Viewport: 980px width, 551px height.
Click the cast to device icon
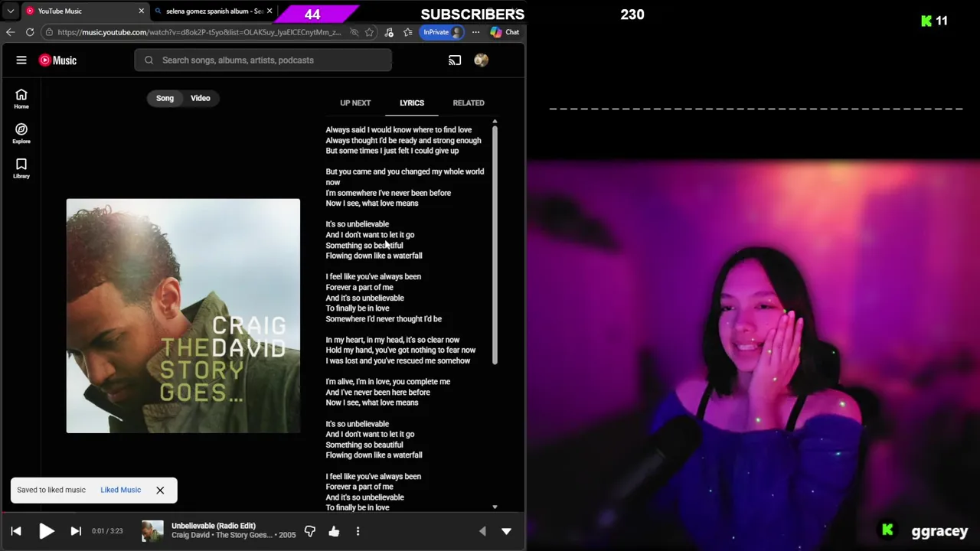455,60
